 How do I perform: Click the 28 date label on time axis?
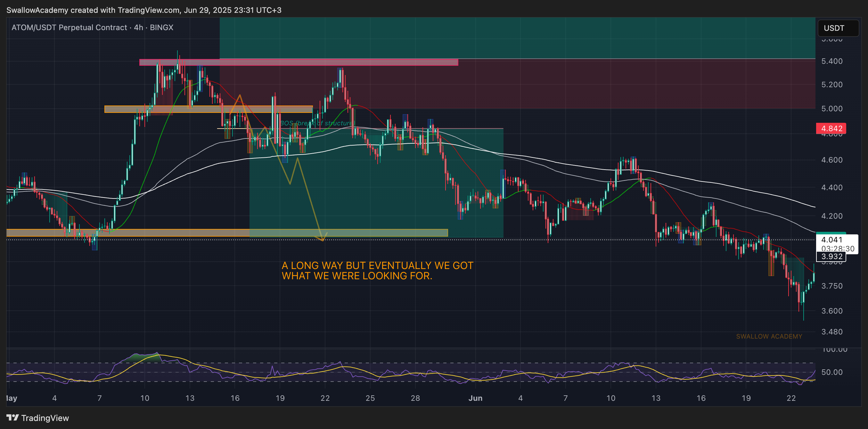pos(415,398)
